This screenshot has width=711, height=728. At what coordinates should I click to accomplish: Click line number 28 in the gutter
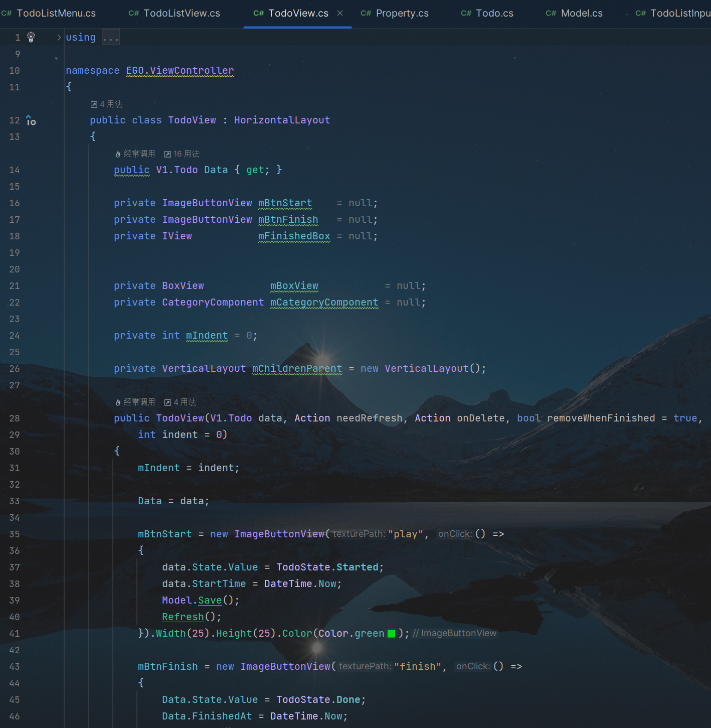[x=15, y=418]
